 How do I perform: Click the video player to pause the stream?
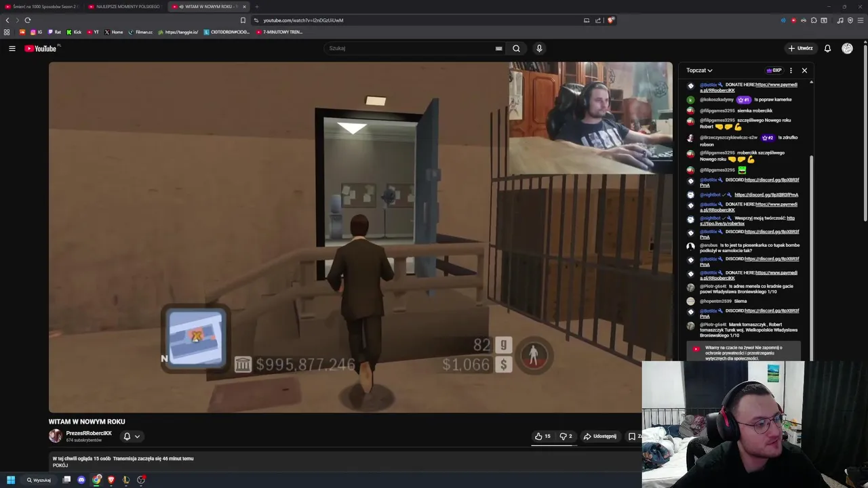(x=361, y=237)
